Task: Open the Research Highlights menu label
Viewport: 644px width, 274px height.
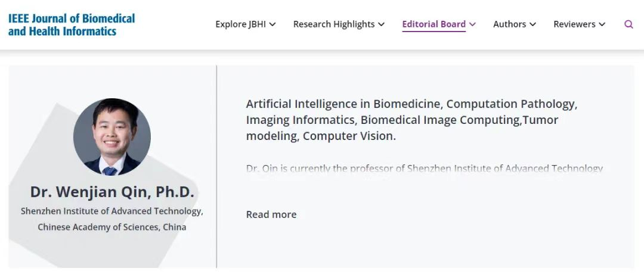Action: [x=334, y=24]
